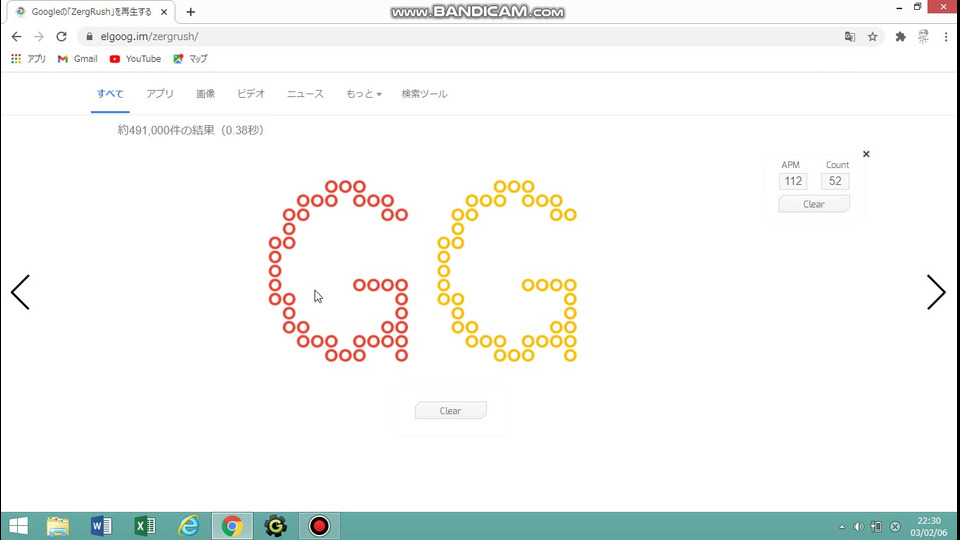Viewport: 960px width, 540px height.
Task: Close the ZergRush browser tab
Action: point(164,12)
